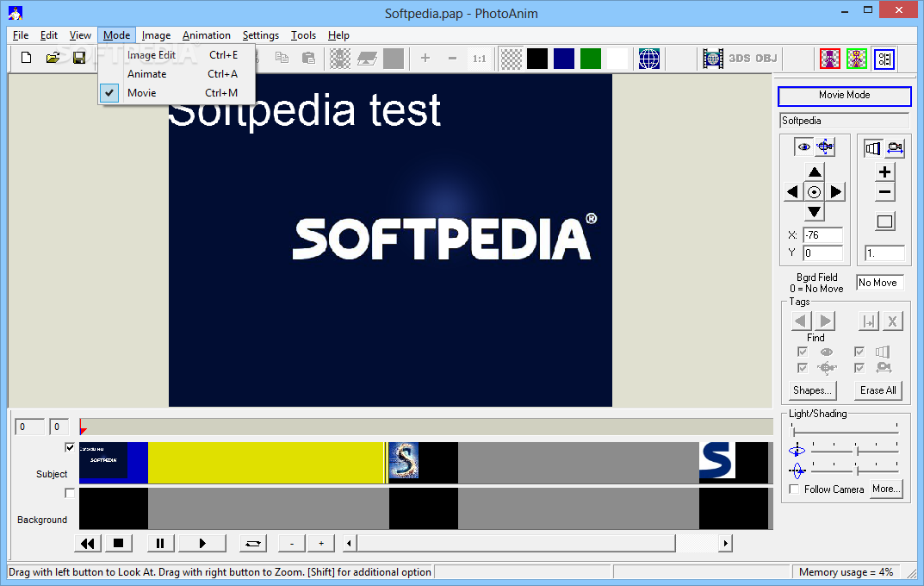
Task: Open the File menu
Action: tap(21, 35)
